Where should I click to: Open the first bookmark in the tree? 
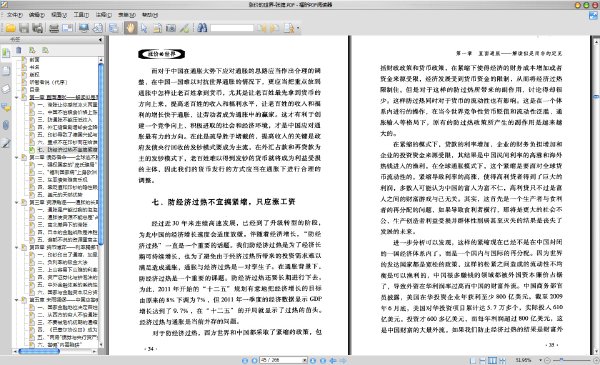pos(35,60)
